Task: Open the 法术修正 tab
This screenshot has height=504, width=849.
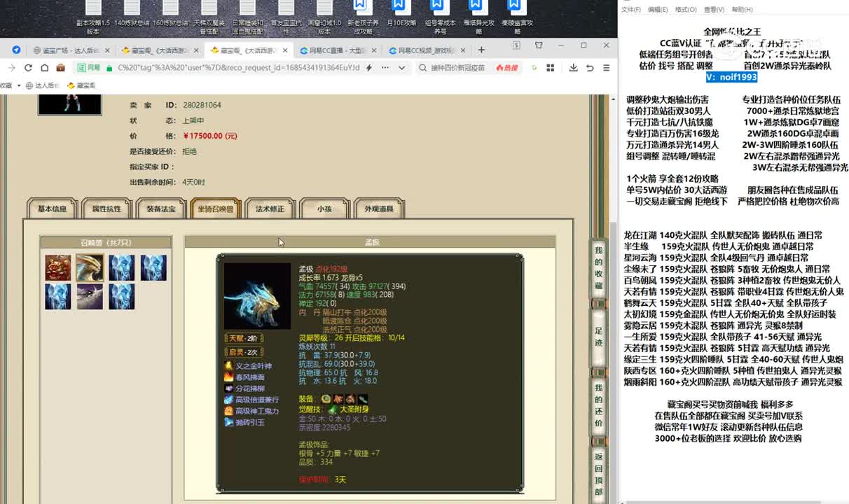Action: click(x=270, y=209)
